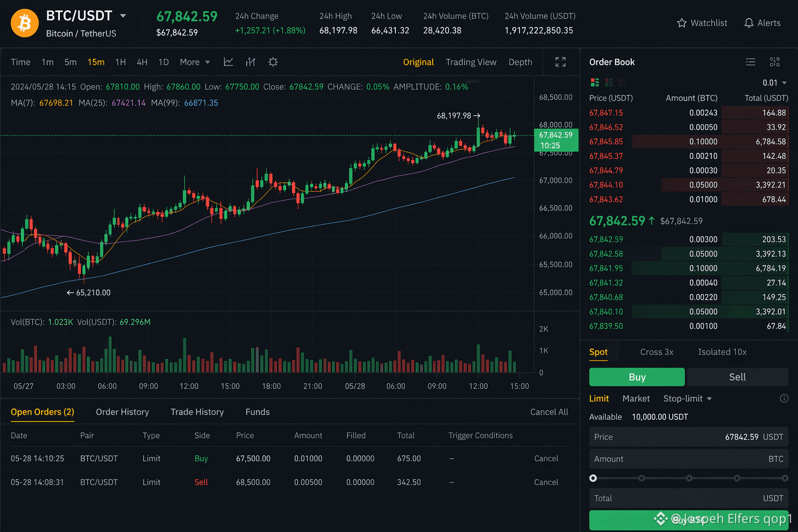Click the Trigger Conditions column header
The image size is (798, 532).
pyautogui.click(x=481, y=435)
